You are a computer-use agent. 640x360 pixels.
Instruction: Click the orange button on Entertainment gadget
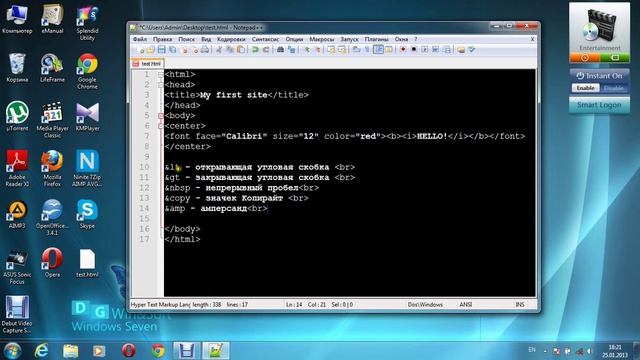click(584, 58)
